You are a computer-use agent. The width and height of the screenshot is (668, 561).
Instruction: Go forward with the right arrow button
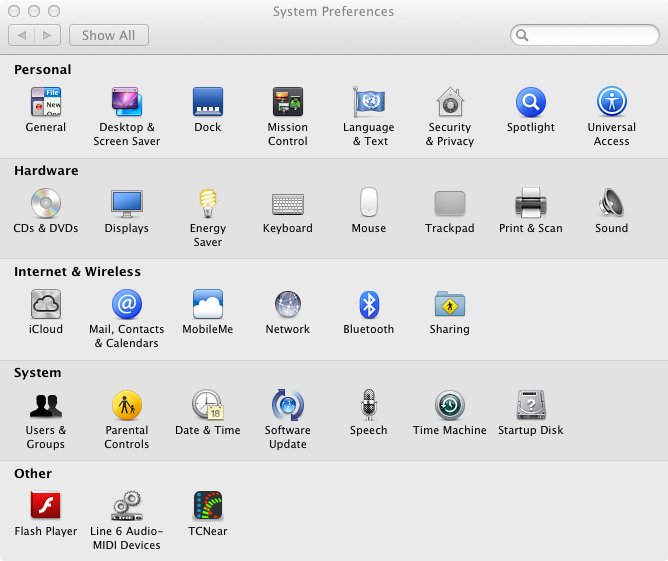47,35
